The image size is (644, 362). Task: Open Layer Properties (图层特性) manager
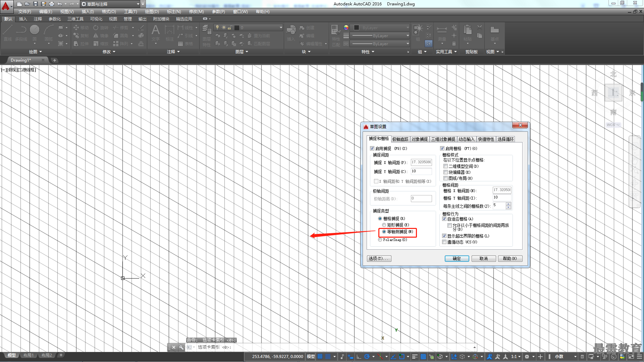click(x=207, y=36)
